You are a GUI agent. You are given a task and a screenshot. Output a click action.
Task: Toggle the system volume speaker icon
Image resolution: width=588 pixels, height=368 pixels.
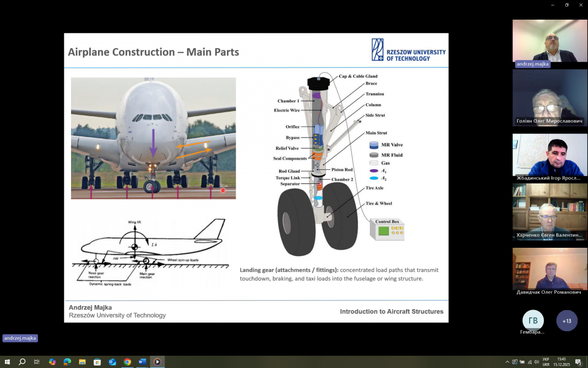[537, 362]
